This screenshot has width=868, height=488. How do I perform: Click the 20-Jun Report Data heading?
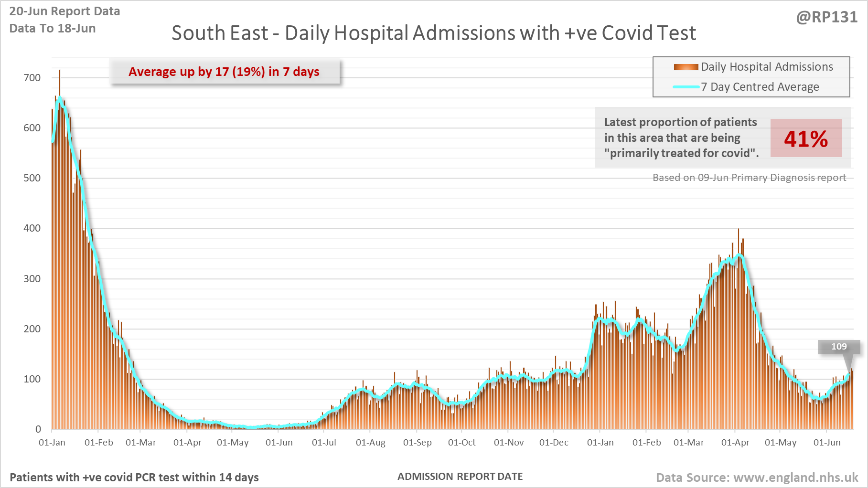point(64,11)
